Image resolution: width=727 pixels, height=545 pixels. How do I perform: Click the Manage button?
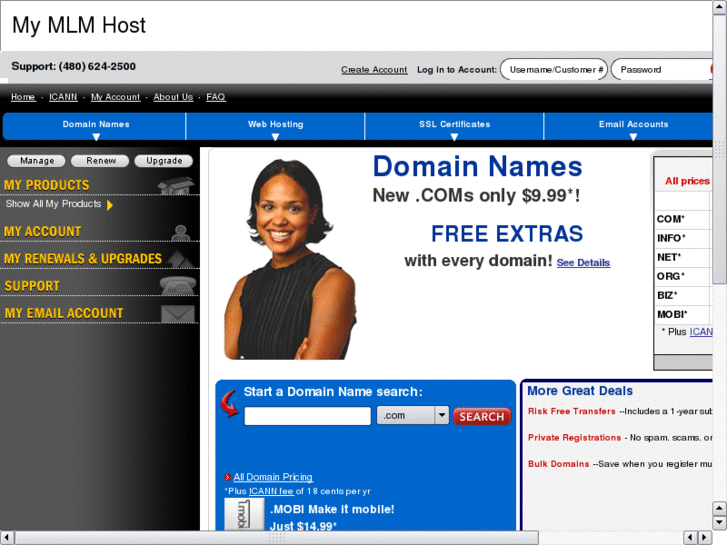[x=37, y=160]
